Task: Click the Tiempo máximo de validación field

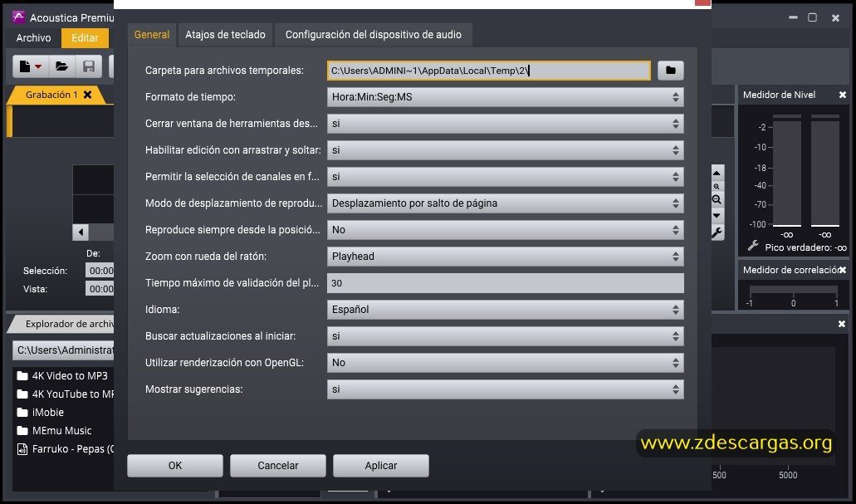Action: coord(505,283)
